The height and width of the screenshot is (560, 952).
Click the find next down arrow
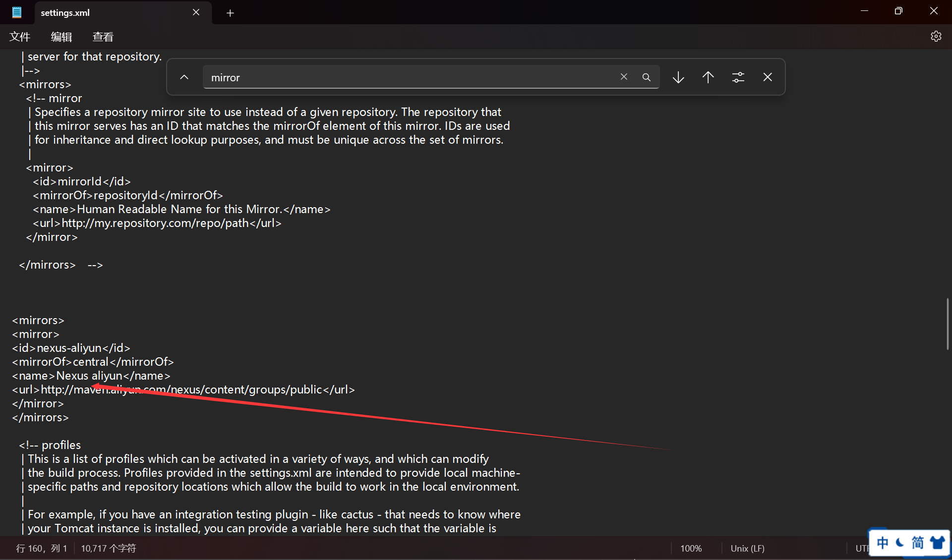678,77
